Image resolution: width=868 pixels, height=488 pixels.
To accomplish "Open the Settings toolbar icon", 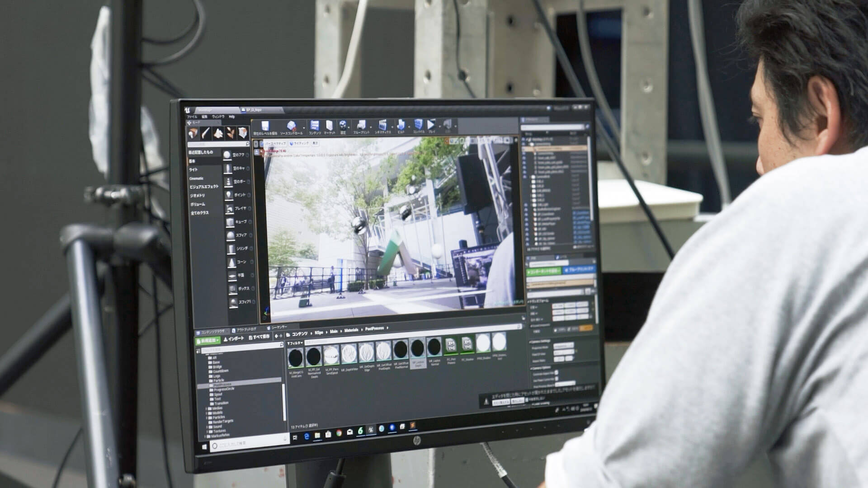I will click(x=343, y=126).
